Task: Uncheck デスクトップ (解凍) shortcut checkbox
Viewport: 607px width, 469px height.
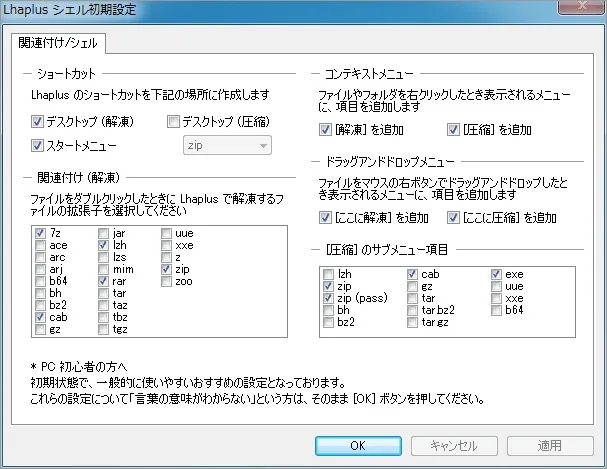Action: pos(37,122)
